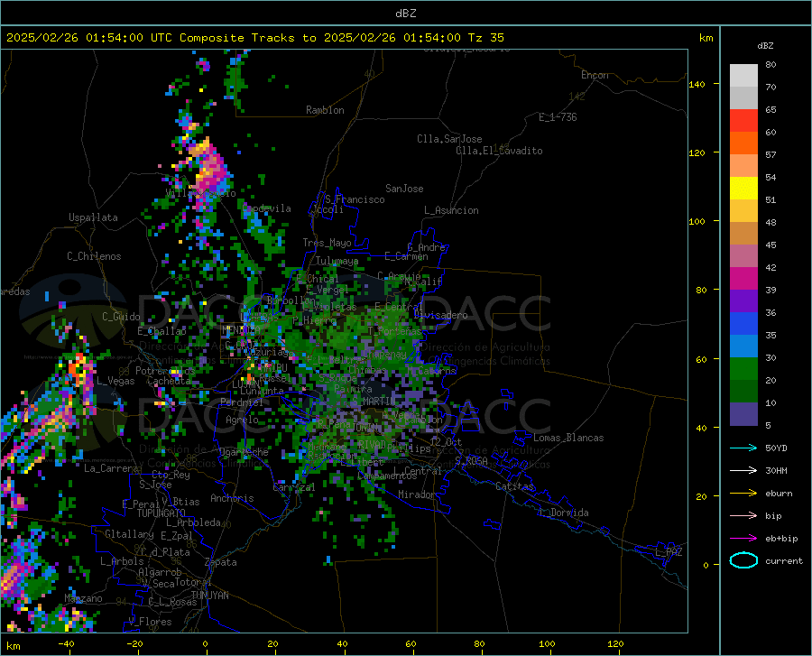Image resolution: width=812 pixels, height=656 pixels.
Task: Select the bright yellow 51-54 dBZ swatch
Action: tap(743, 189)
